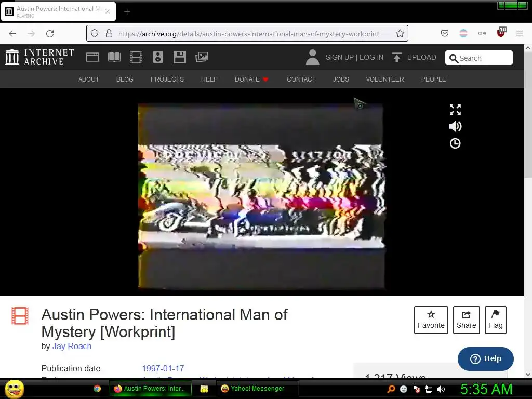Flag this item
The image size is (532, 399).
pyautogui.click(x=495, y=320)
